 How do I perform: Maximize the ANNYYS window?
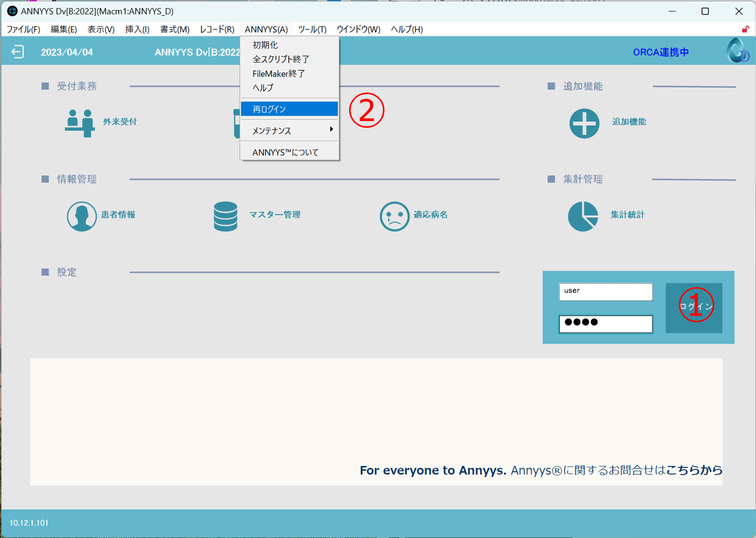[x=705, y=11]
